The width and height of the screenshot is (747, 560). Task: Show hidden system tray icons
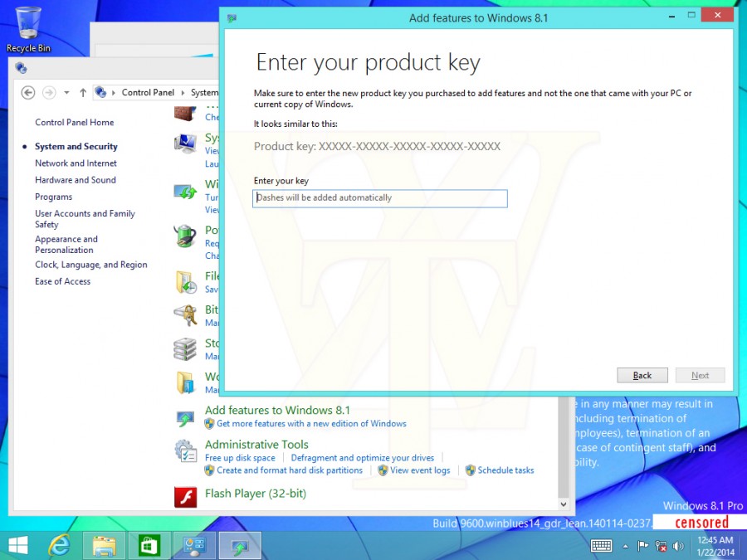coord(624,546)
